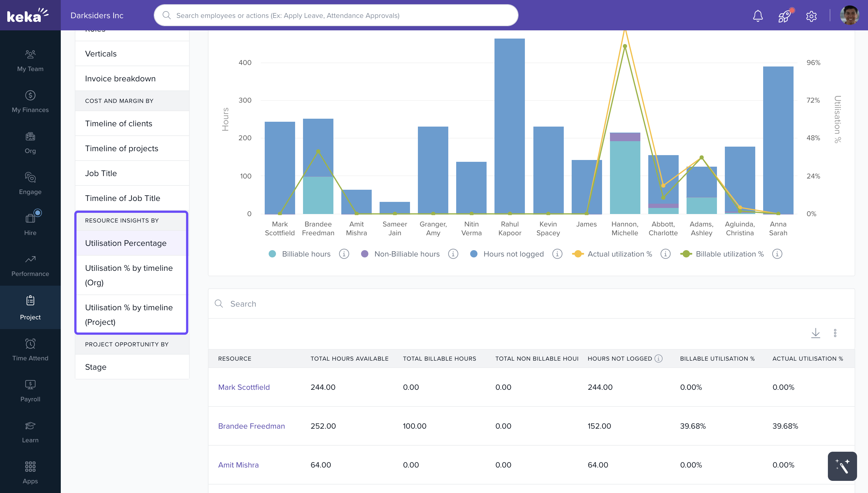Download the utilisation table report

pyautogui.click(x=815, y=333)
